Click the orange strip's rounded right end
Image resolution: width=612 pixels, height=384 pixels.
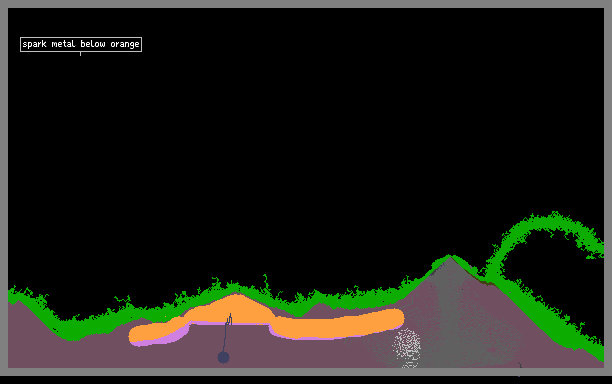point(396,318)
